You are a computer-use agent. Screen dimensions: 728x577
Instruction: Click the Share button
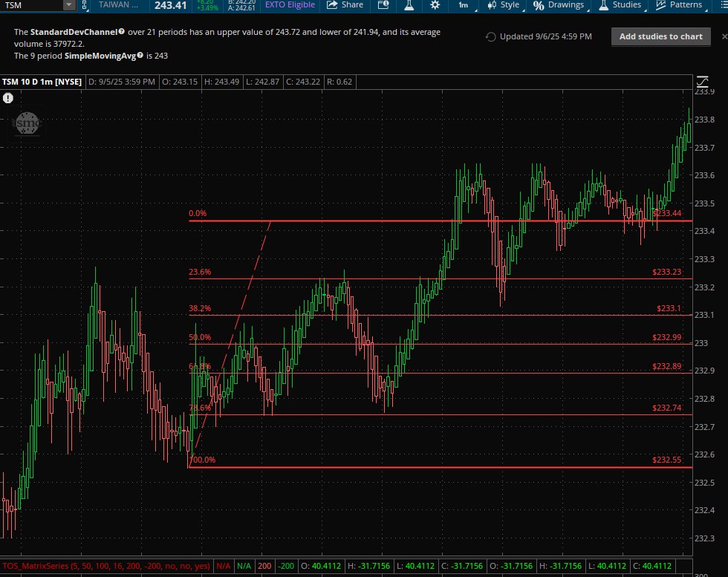[345, 5]
